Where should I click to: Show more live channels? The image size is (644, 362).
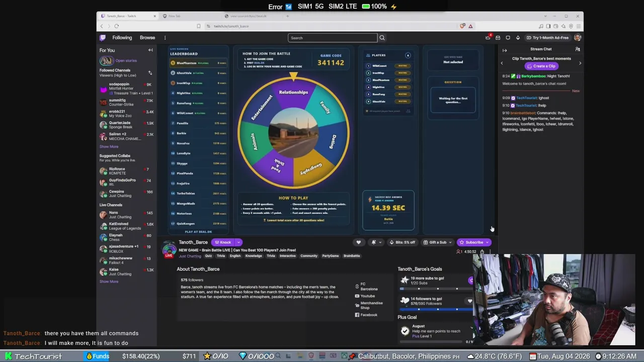tap(109, 282)
